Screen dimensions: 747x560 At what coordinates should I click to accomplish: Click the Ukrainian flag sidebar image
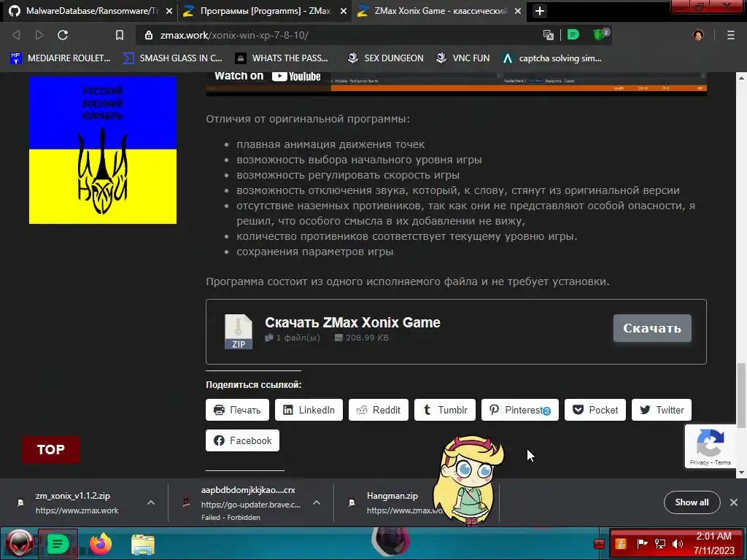click(x=103, y=150)
